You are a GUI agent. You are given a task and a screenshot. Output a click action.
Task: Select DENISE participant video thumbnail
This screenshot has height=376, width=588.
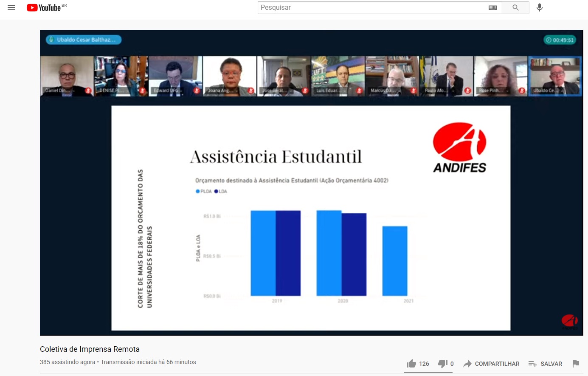[x=121, y=76]
